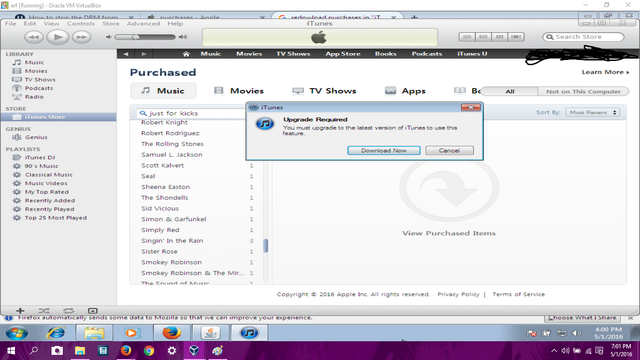Viewport: 640px width, 360px height.
Task: Click the Search Store field
Action: [x=583, y=37]
